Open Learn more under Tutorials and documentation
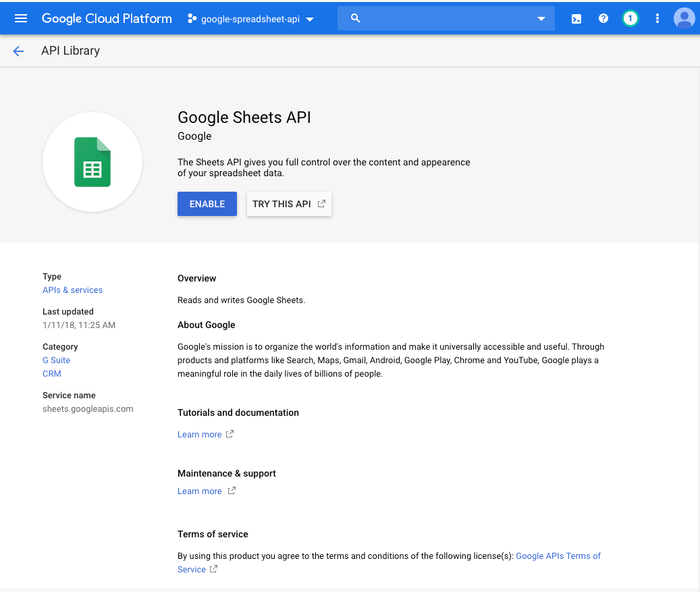The height and width of the screenshot is (592, 700). pyautogui.click(x=200, y=435)
